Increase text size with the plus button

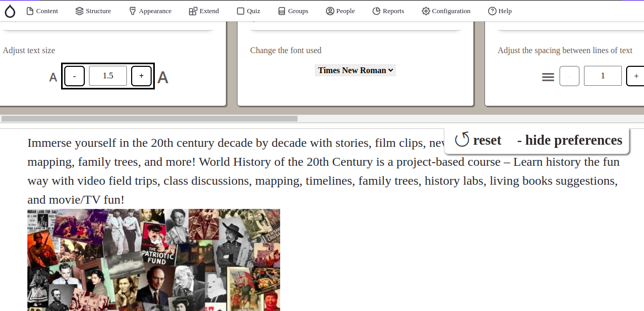[141, 76]
